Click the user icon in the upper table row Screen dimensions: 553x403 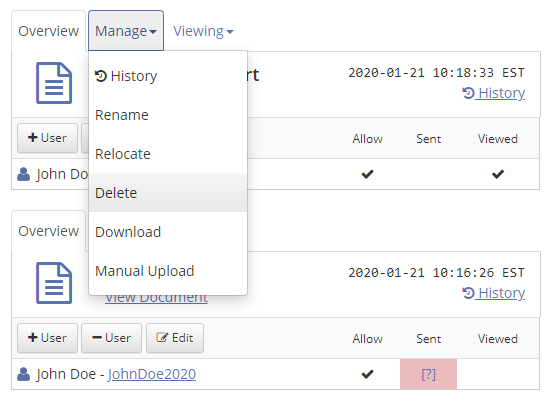(x=24, y=174)
